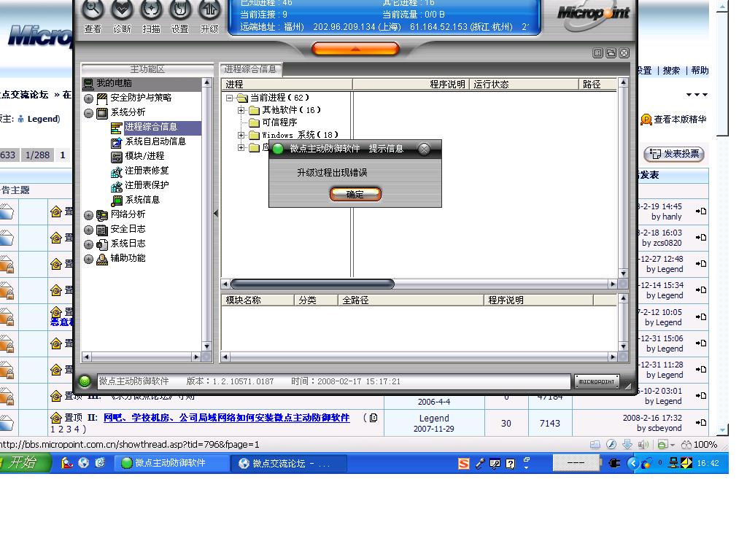Open 查看本版精华 forum link

[673, 120]
